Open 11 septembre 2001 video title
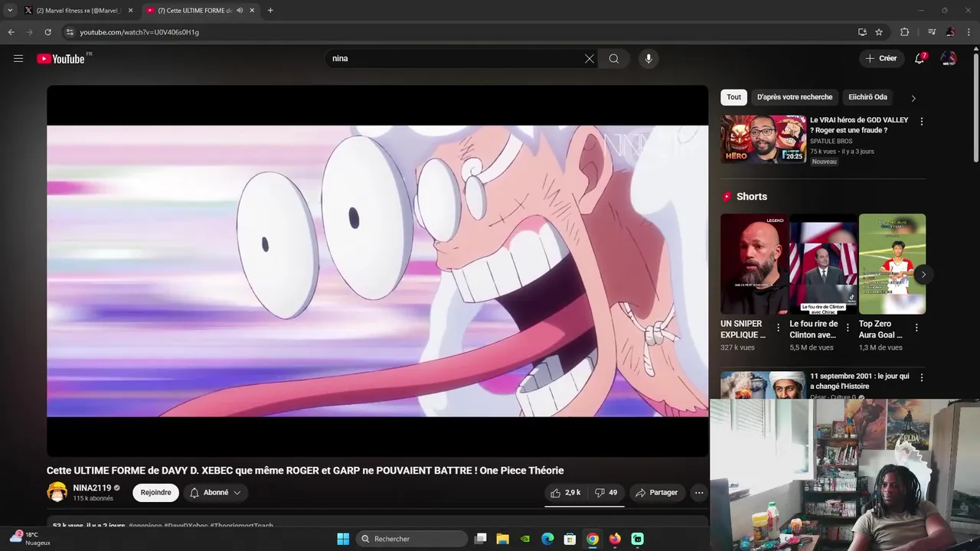Screen dimensions: 980x551 (860, 381)
